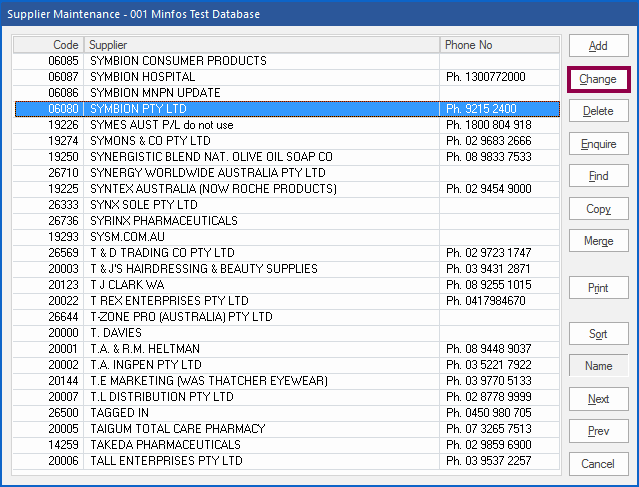The image size is (639, 487).
Task: Open the Change supplier button
Action: pos(598,79)
